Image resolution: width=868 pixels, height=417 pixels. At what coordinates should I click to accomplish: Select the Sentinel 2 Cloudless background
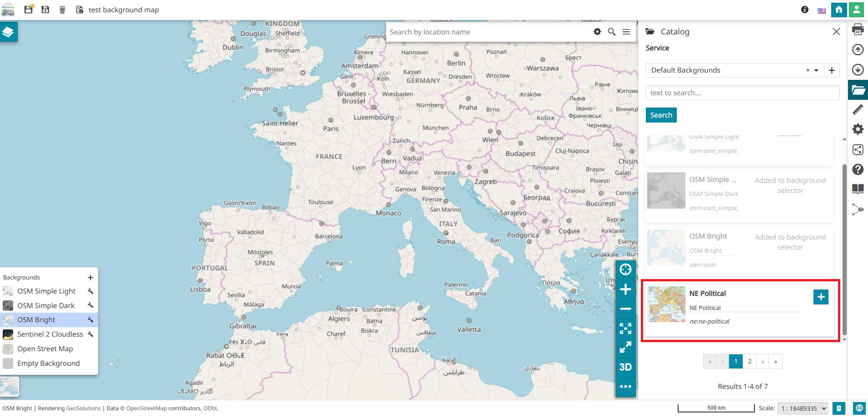(x=50, y=334)
